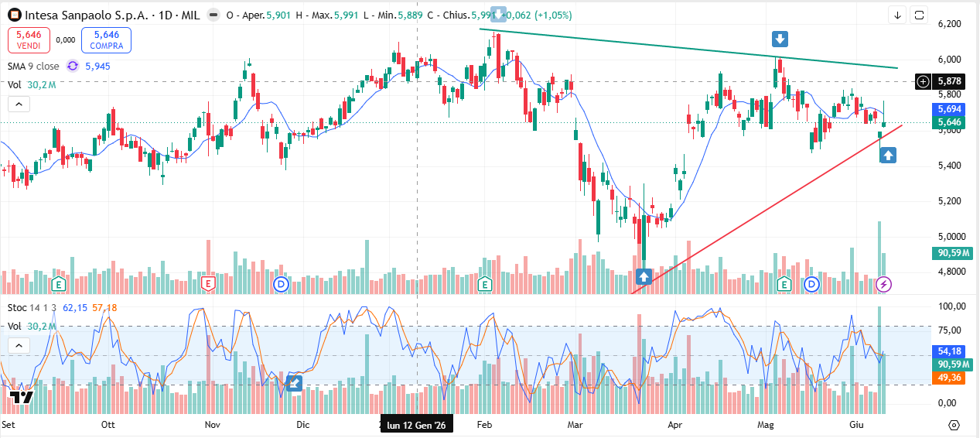Click the 6,200 level on the price axis
Screen dimensions: 980x438
pyautogui.click(x=949, y=24)
